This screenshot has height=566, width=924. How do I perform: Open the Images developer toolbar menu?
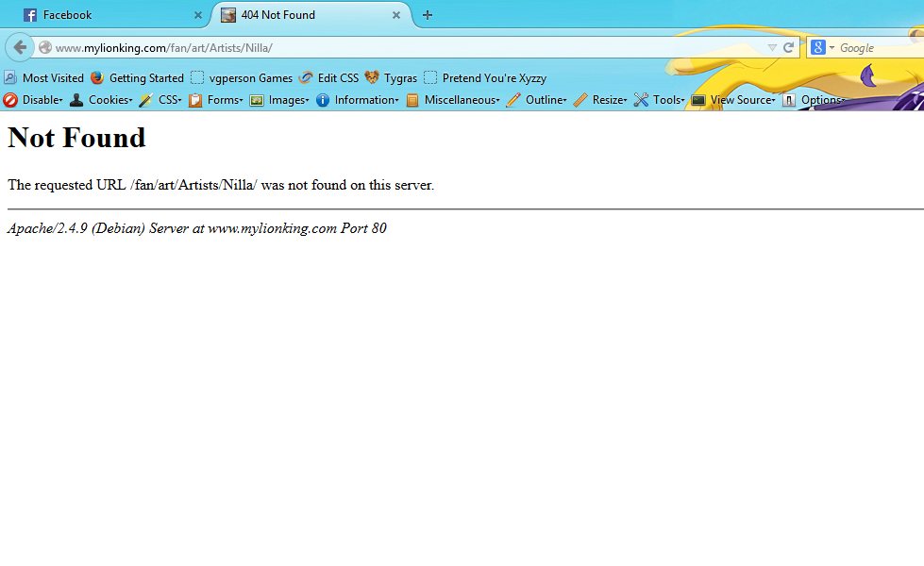(x=279, y=100)
